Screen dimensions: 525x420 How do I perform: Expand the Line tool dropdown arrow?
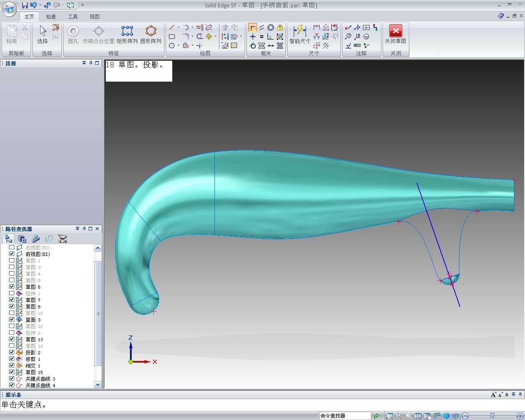point(178,27)
